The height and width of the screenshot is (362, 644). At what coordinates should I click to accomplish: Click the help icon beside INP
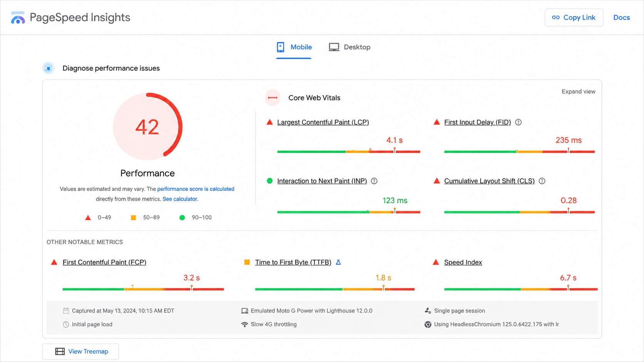(374, 181)
